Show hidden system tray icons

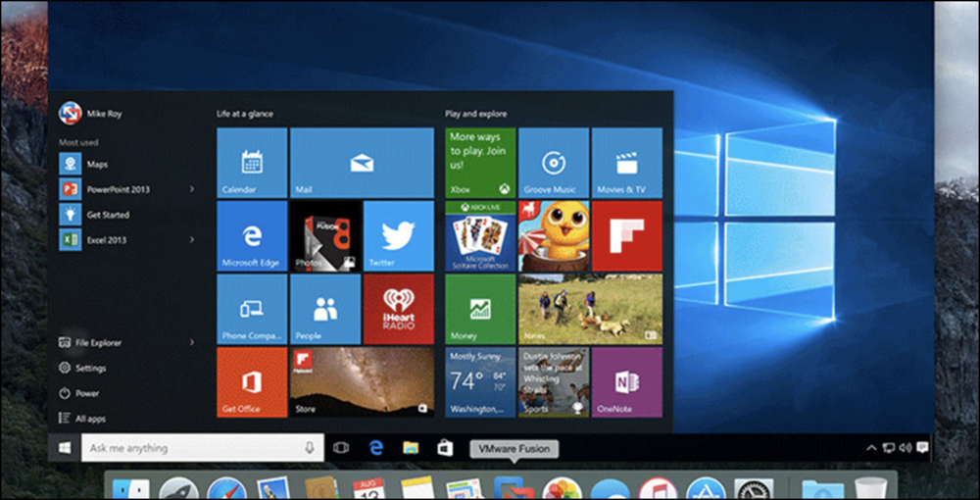coord(871,448)
